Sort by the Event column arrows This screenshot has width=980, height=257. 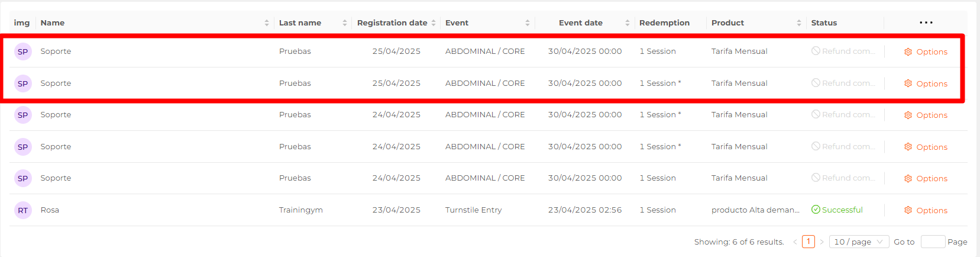(x=528, y=23)
